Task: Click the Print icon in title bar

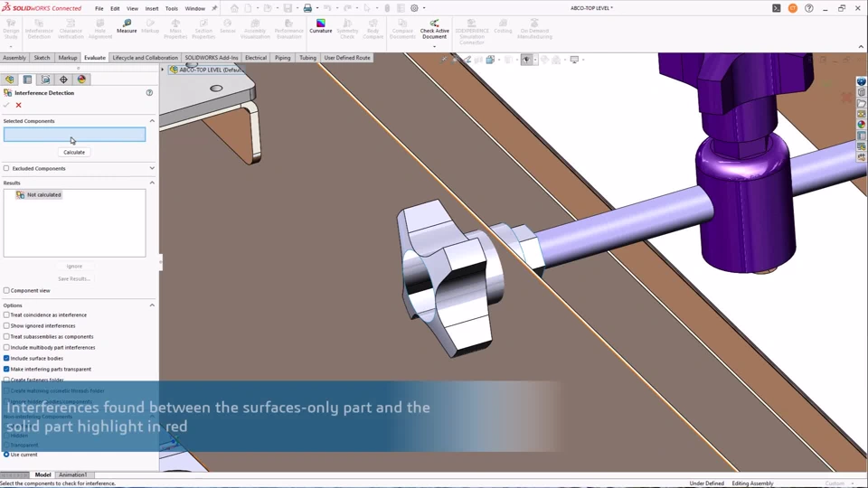Action: [x=307, y=8]
